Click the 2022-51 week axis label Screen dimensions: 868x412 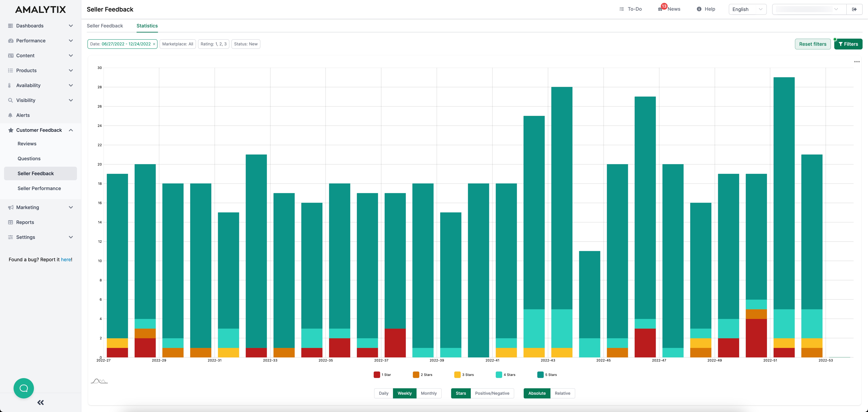pyautogui.click(x=770, y=360)
